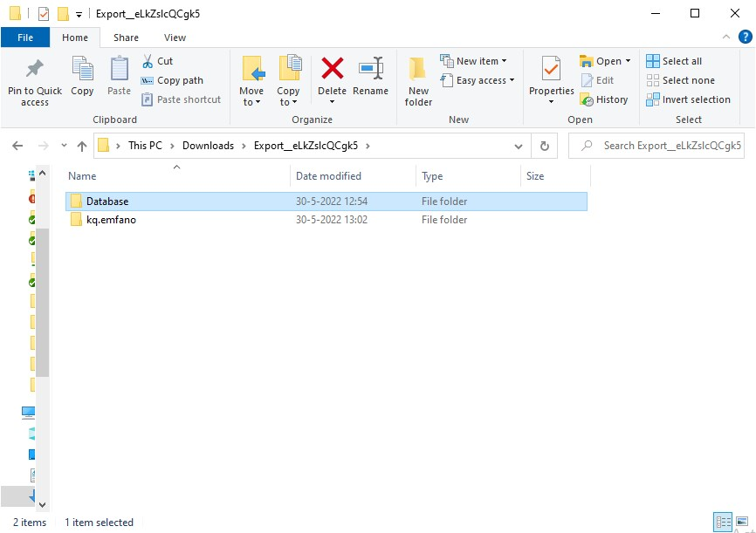Click Paste shortcut in Clipboard group
The height and width of the screenshot is (533, 756).
coord(181,99)
